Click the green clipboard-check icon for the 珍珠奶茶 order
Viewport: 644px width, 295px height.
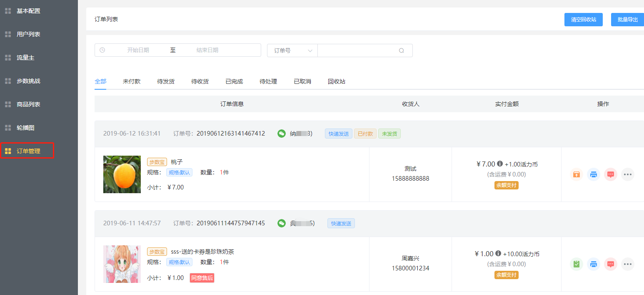point(576,264)
